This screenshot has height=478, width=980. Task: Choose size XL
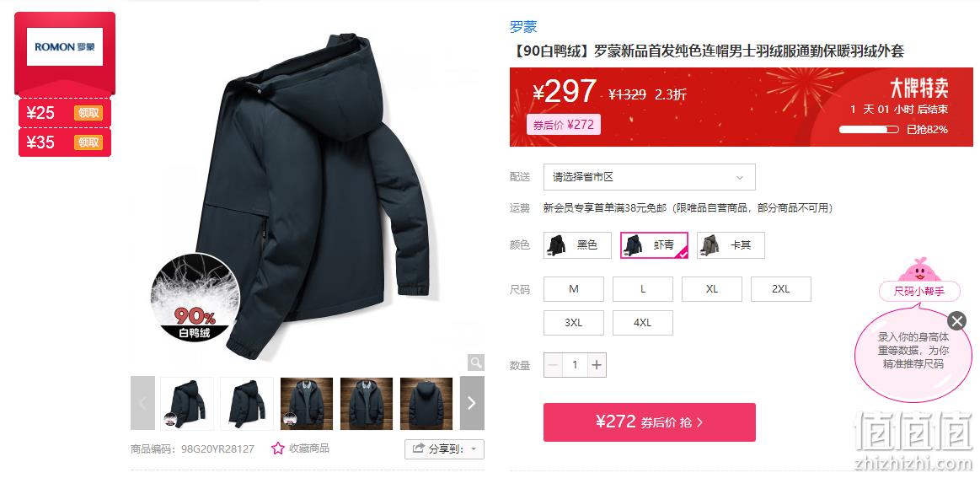point(712,289)
